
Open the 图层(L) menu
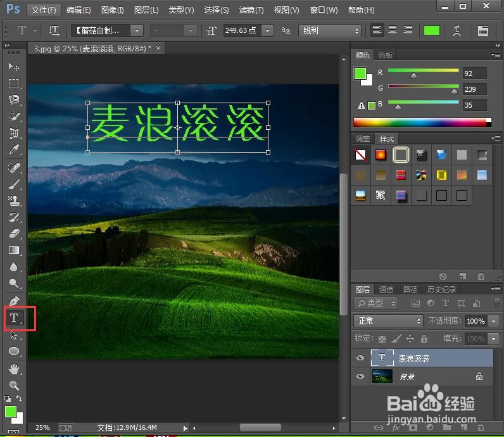click(146, 10)
